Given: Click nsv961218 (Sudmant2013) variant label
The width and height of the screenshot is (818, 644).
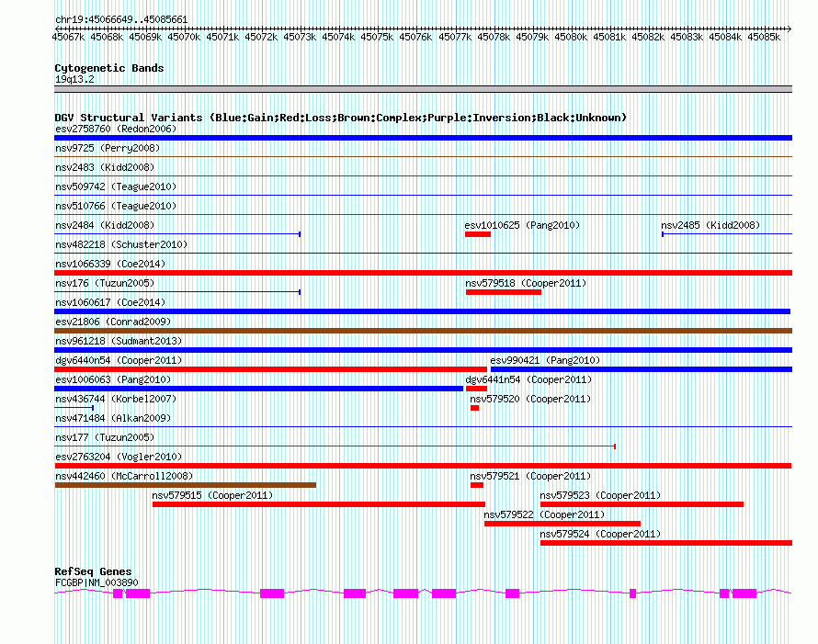Looking at the screenshot, I should tap(119, 341).
